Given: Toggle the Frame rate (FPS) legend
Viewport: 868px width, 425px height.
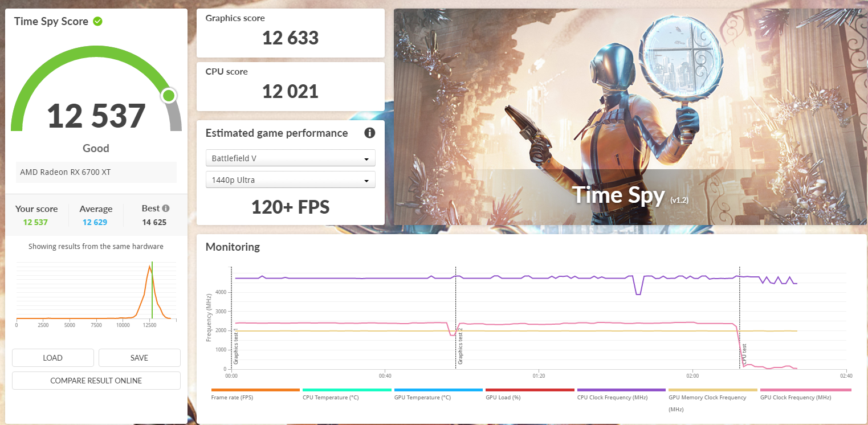Looking at the screenshot, I should [255, 394].
